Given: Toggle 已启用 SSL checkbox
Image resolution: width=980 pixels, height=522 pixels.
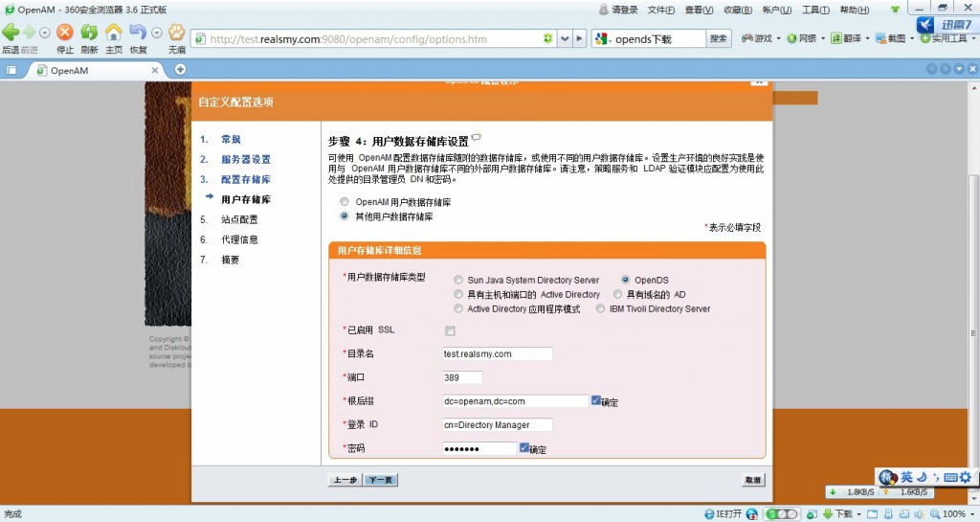Looking at the screenshot, I should [x=450, y=330].
